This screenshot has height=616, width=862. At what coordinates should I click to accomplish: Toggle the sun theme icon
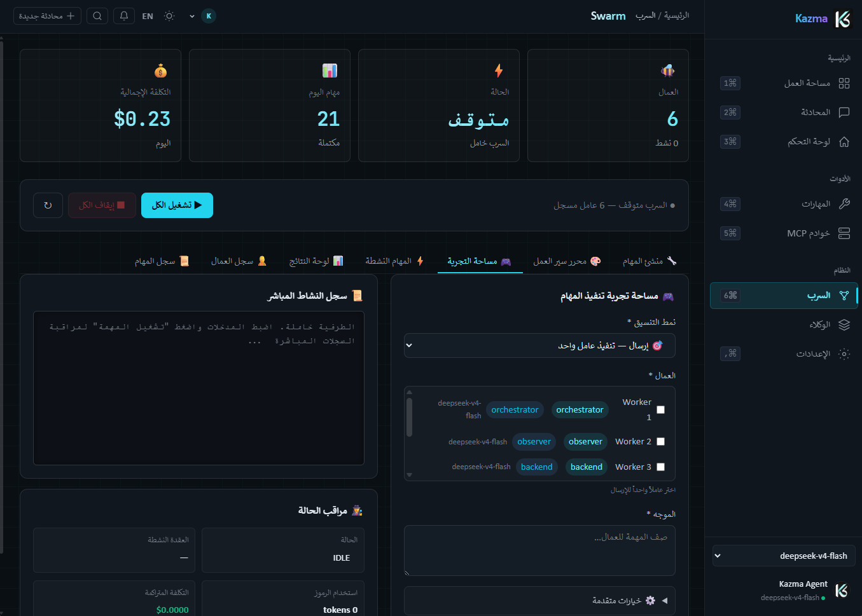click(x=169, y=16)
